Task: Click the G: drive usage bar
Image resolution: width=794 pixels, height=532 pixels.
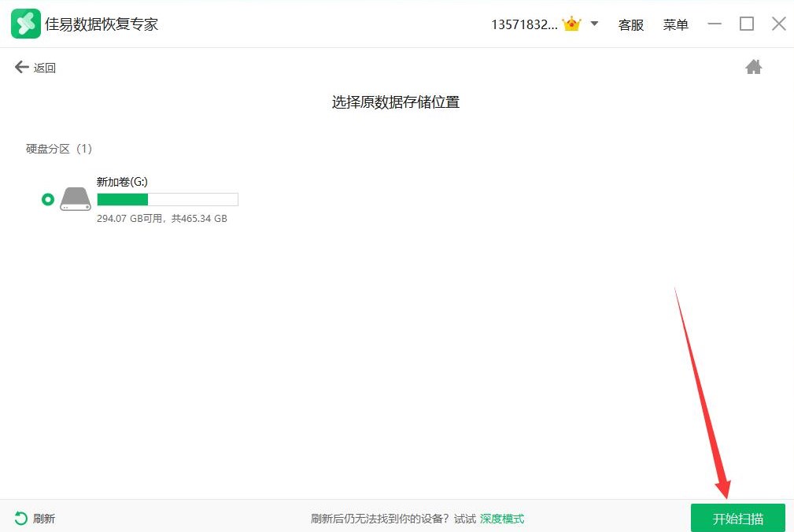Action: pyautogui.click(x=167, y=200)
